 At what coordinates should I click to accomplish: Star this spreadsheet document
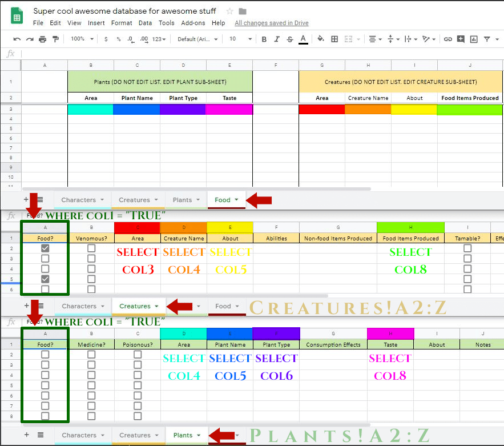229,11
